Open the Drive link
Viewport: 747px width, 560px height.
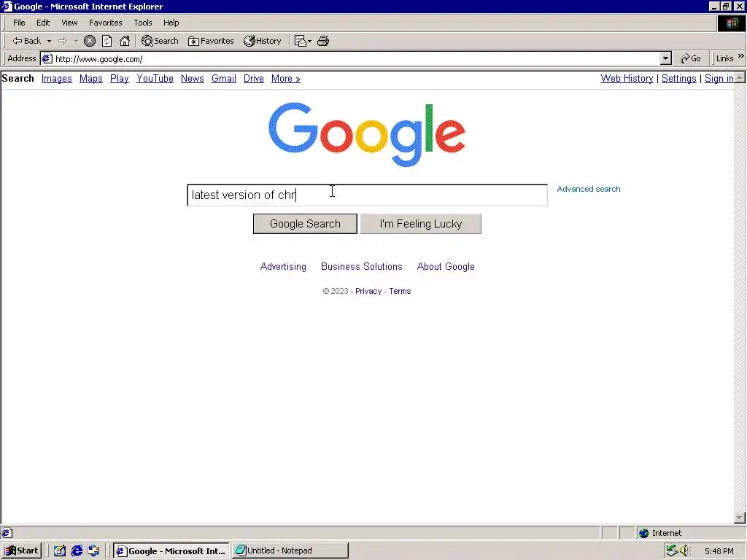(253, 79)
